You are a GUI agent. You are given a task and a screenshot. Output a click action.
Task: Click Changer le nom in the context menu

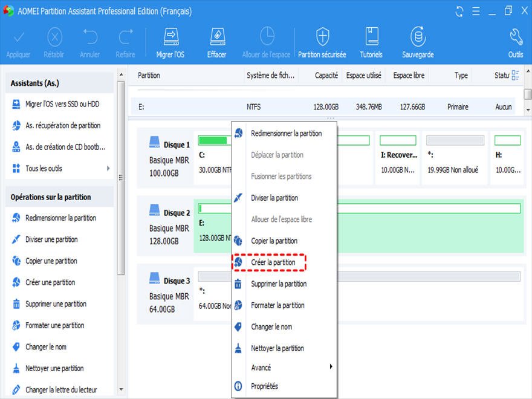click(284, 326)
